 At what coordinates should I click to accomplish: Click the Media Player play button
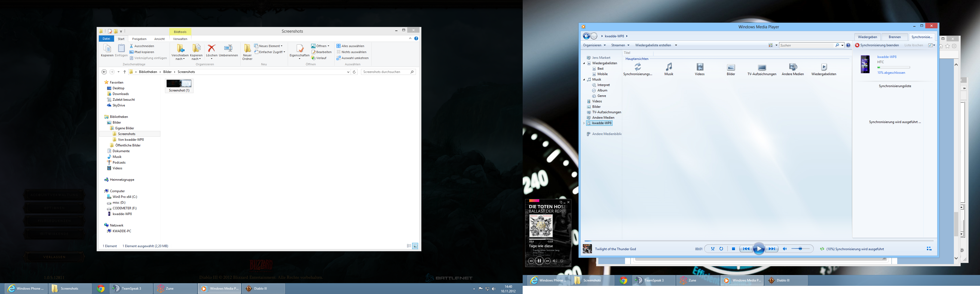pos(759,249)
